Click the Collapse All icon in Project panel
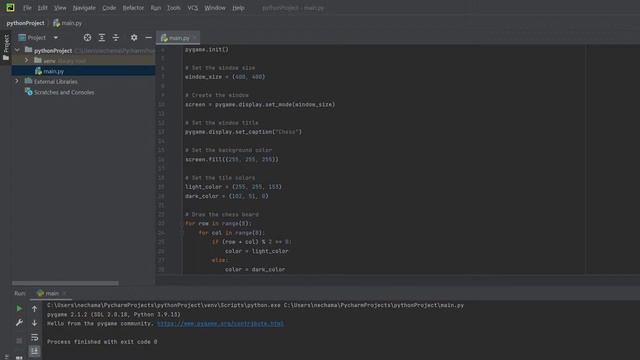This screenshot has height=360, width=640. (116, 38)
